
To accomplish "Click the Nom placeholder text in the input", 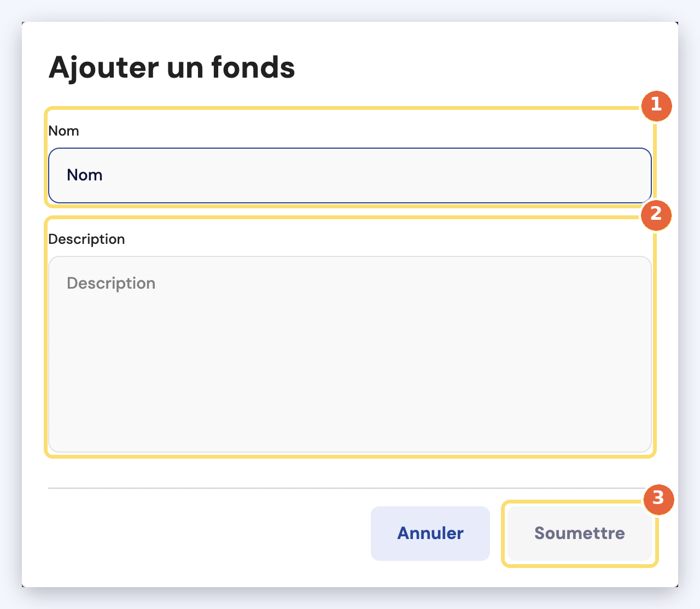I will pyautogui.click(x=85, y=175).
